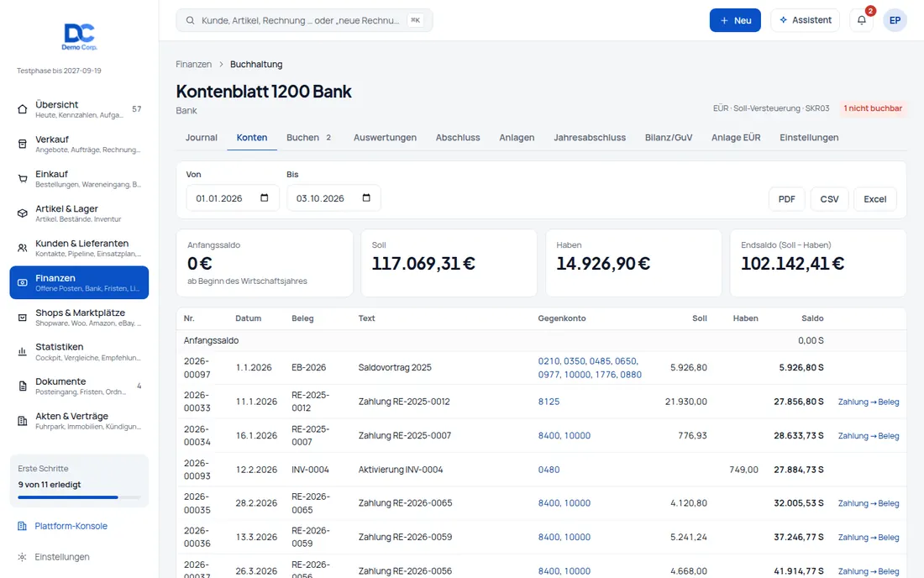Click the '1 nicht buchbar' badge

pos(873,108)
